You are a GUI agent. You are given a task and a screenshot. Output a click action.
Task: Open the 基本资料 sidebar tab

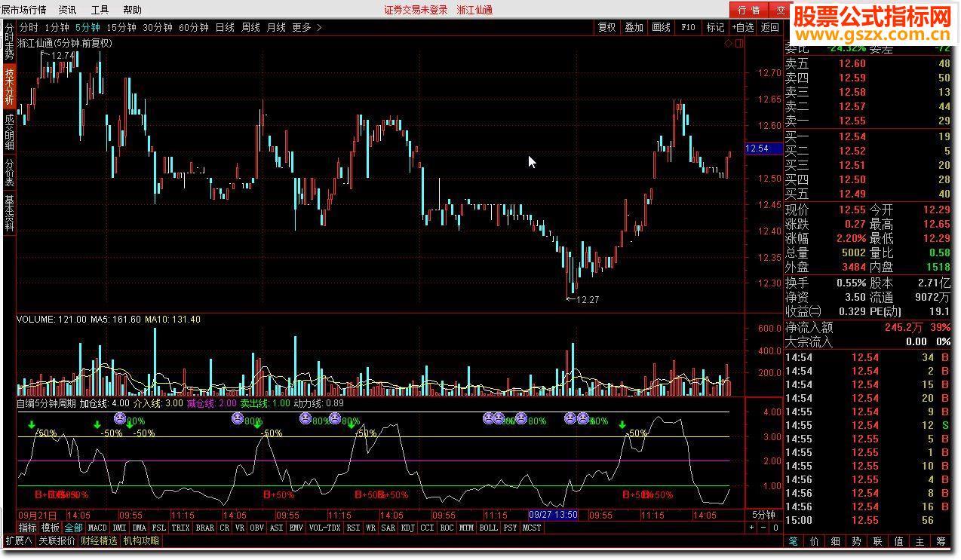(8, 213)
